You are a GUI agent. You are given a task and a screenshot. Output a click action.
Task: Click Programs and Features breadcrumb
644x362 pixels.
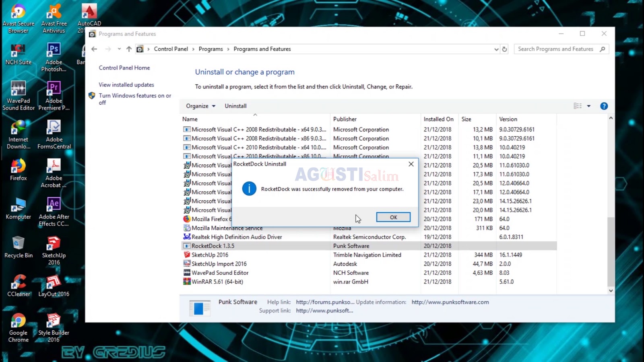coord(262,49)
